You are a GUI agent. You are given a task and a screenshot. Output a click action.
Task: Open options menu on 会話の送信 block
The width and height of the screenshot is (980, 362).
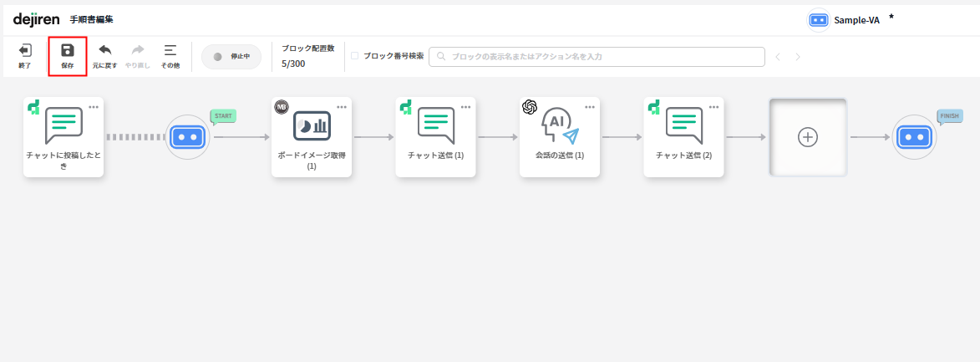[x=590, y=107]
